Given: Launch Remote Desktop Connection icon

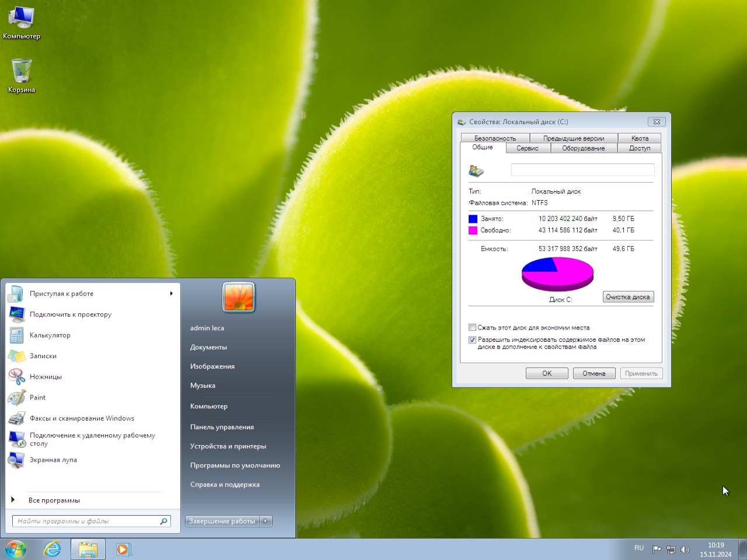Looking at the screenshot, I should pyautogui.click(x=16, y=439).
